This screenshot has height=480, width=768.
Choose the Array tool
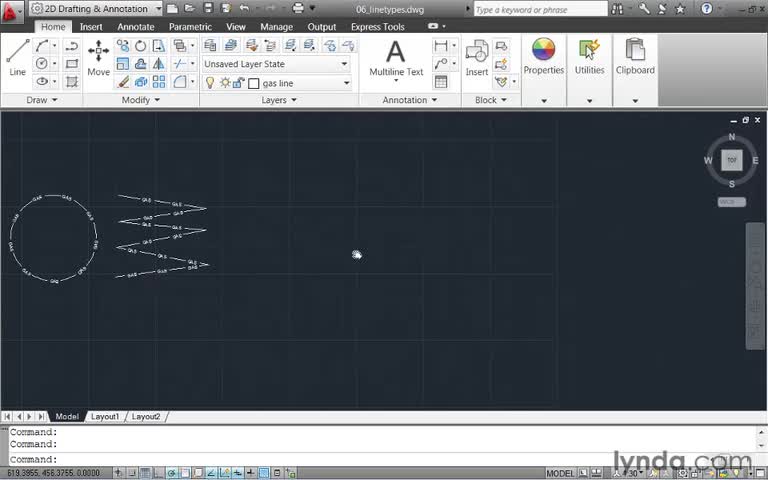[159, 81]
